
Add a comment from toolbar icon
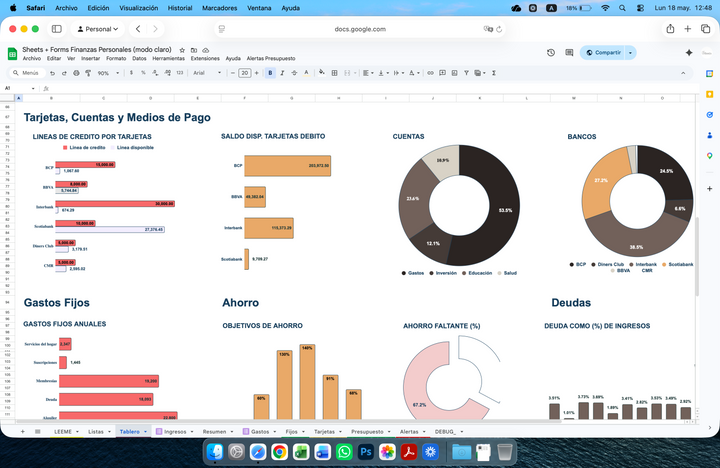[x=442, y=73]
